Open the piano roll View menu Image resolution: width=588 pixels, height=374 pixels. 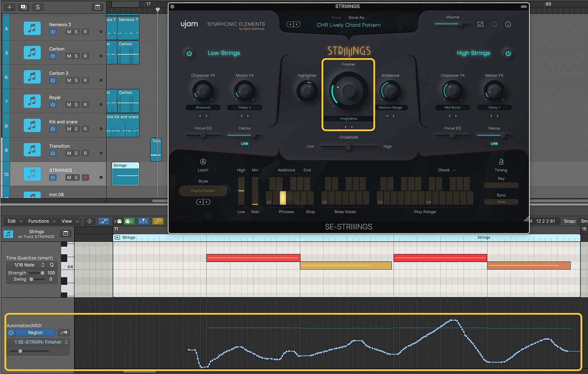[x=70, y=221]
